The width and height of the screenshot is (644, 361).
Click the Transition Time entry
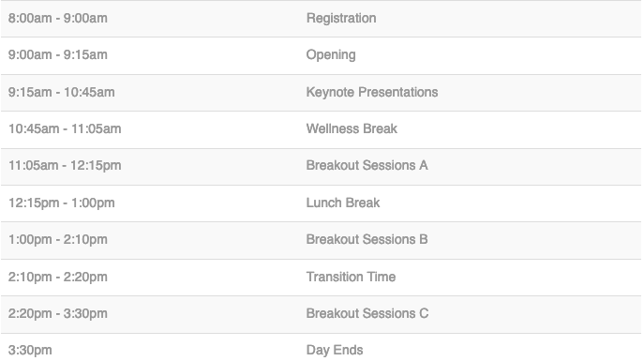pos(352,277)
